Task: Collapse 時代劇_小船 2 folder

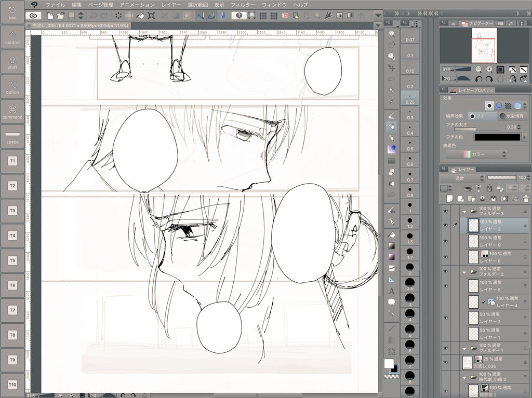Action: [464, 377]
